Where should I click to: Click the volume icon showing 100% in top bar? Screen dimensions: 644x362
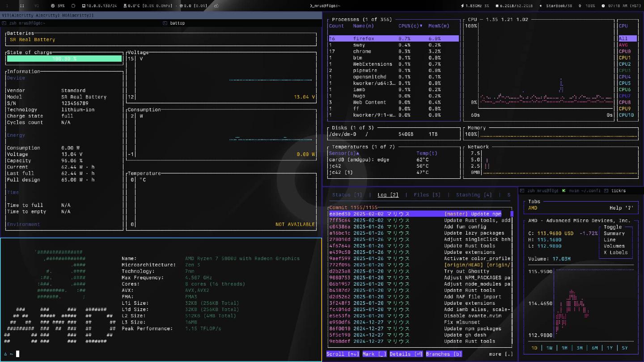pos(580,6)
